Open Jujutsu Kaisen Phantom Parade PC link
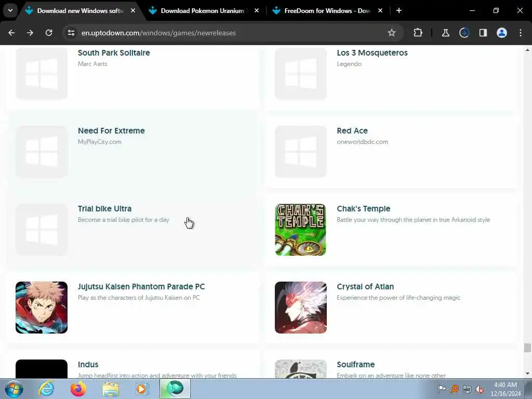532x399 pixels. coord(141,287)
